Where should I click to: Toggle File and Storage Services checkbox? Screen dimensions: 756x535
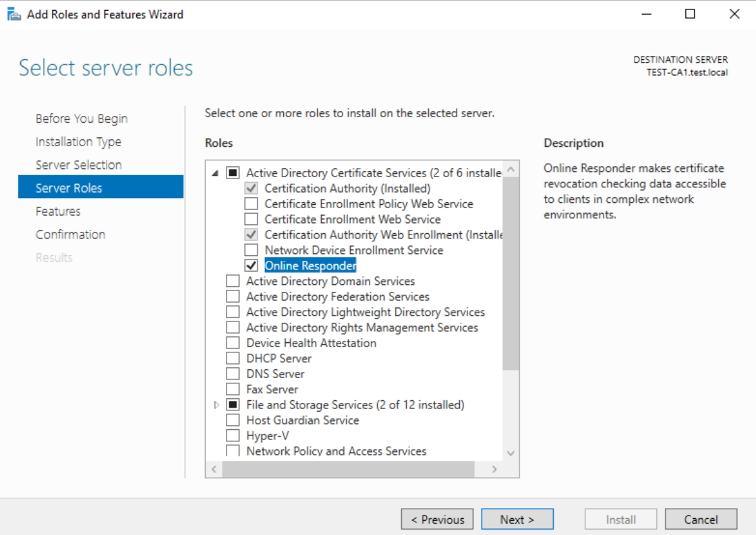click(x=233, y=404)
